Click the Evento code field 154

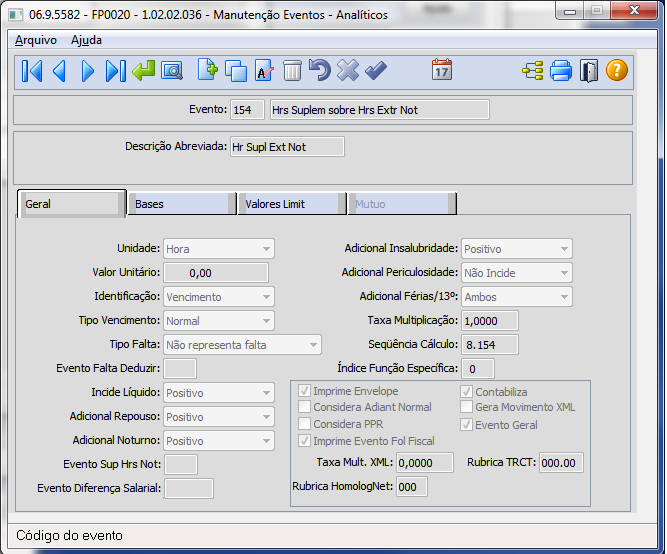tap(247, 110)
